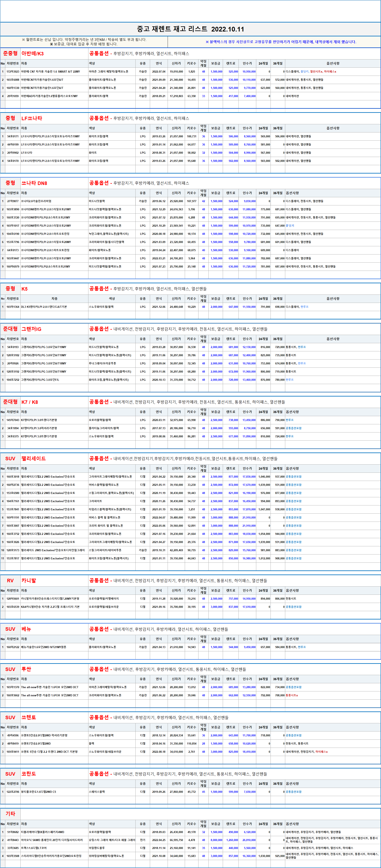The width and height of the screenshot is (381, 868).
Task: Select the 쏘렌토 section heading
Action: 29,717
